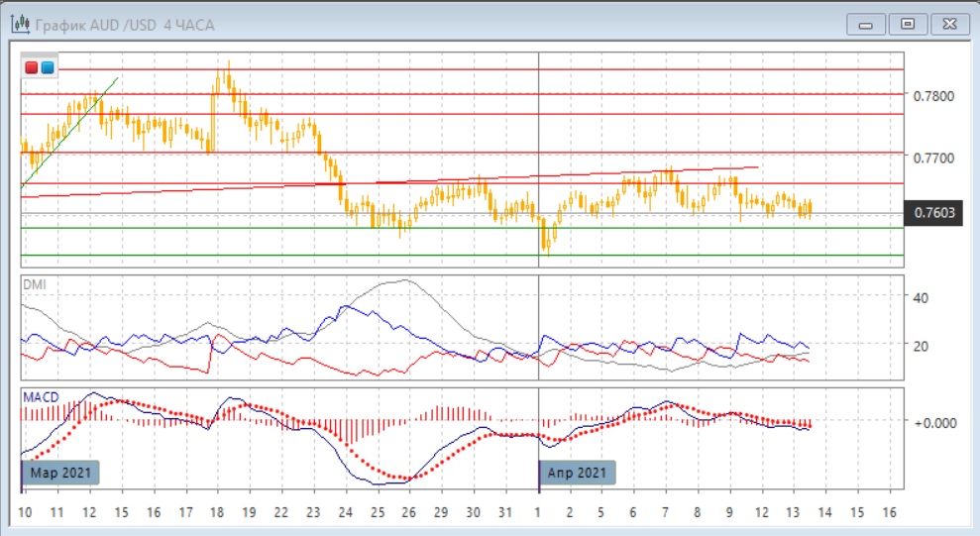Click date 26 on the time axis
Viewport: 980px width, 536px height.
click(x=408, y=512)
